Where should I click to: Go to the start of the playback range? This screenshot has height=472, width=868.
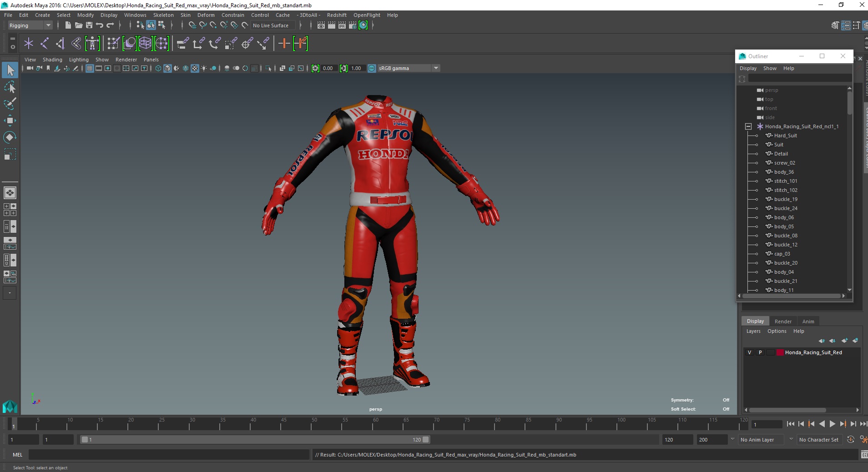pyautogui.click(x=790, y=424)
